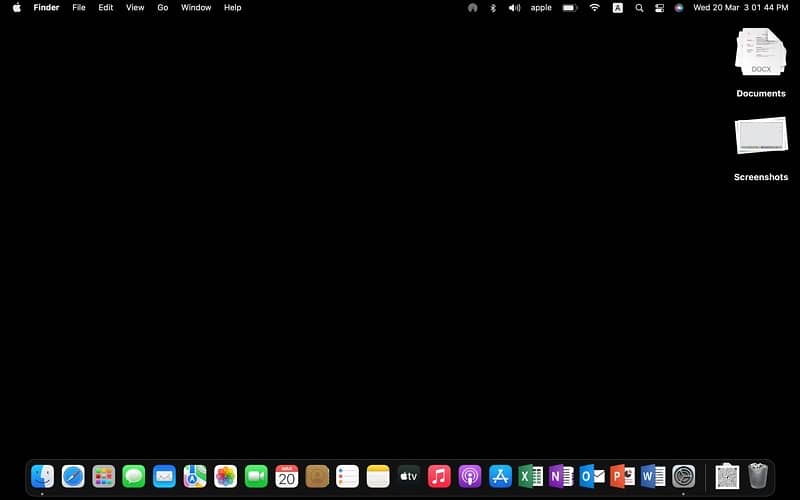Open Safari from the Dock
This screenshot has width=800, height=500.
(x=73, y=476)
